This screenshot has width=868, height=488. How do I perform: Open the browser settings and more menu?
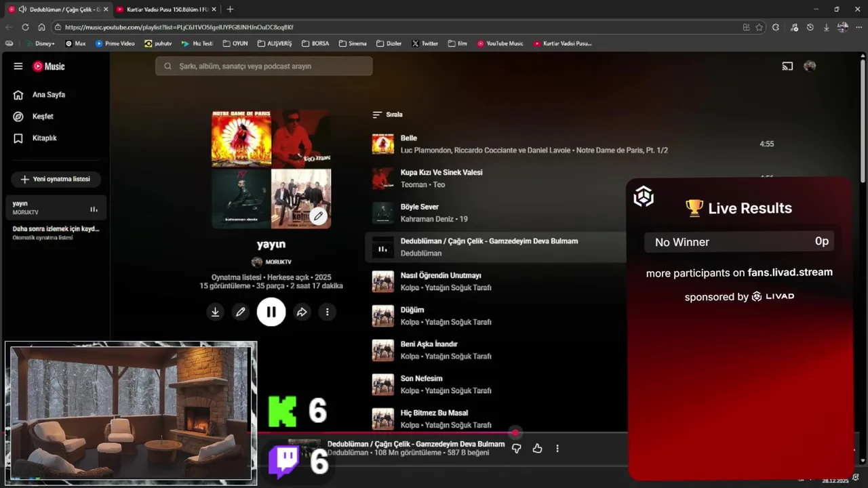[859, 27]
